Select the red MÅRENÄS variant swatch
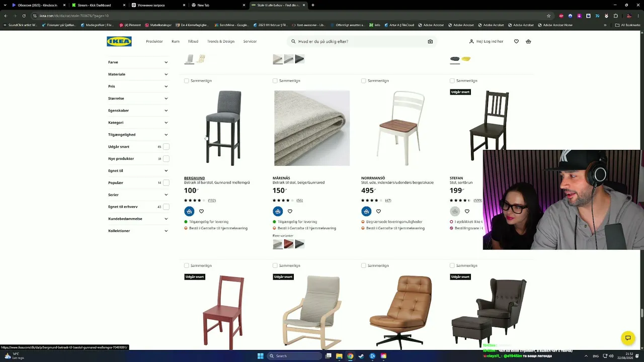Image resolution: width=644 pixels, height=362 pixels. (288, 244)
